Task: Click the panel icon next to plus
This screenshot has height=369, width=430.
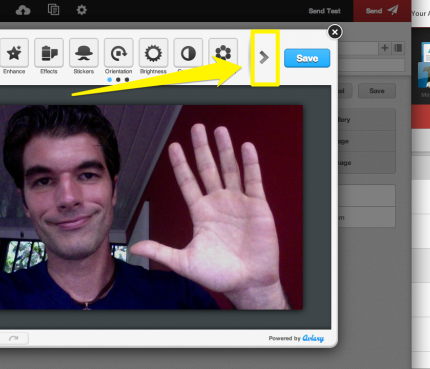Action: (x=398, y=48)
